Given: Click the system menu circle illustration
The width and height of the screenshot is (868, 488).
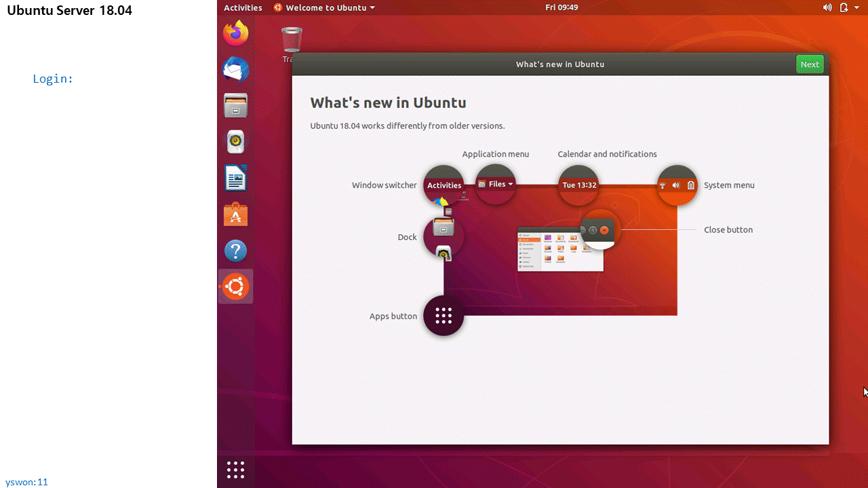Looking at the screenshot, I should [677, 185].
